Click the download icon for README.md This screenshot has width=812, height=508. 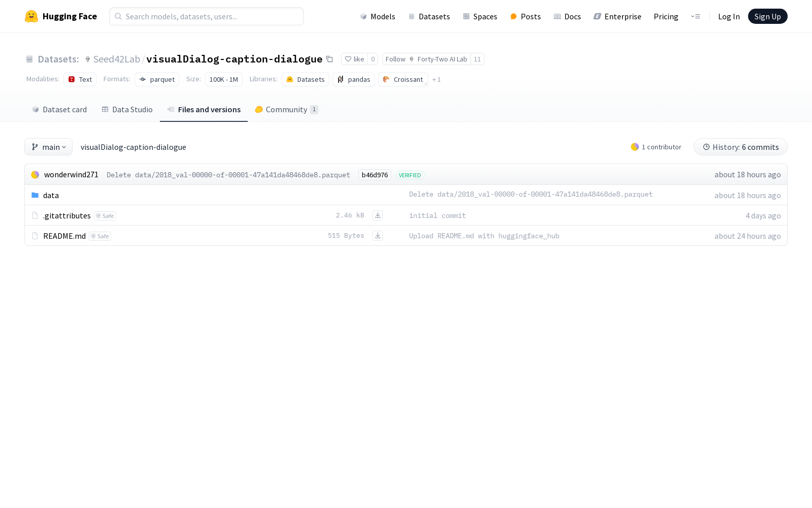point(378,235)
